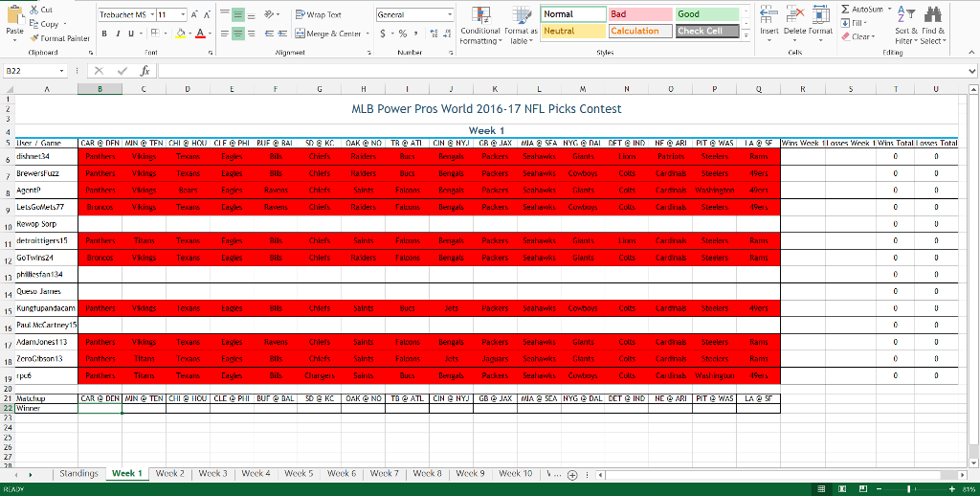Open the Fill dropdown in Editing
The height and width of the screenshot is (496, 980).
pos(854,23)
